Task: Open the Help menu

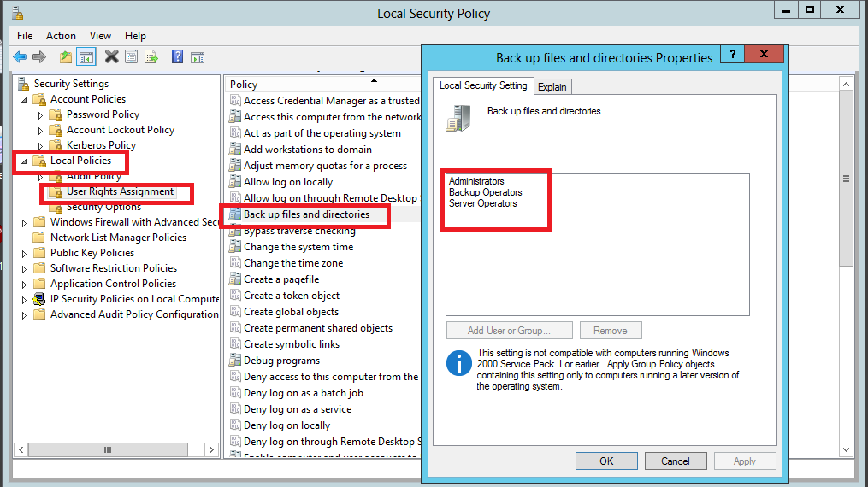Action: (135, 35)
